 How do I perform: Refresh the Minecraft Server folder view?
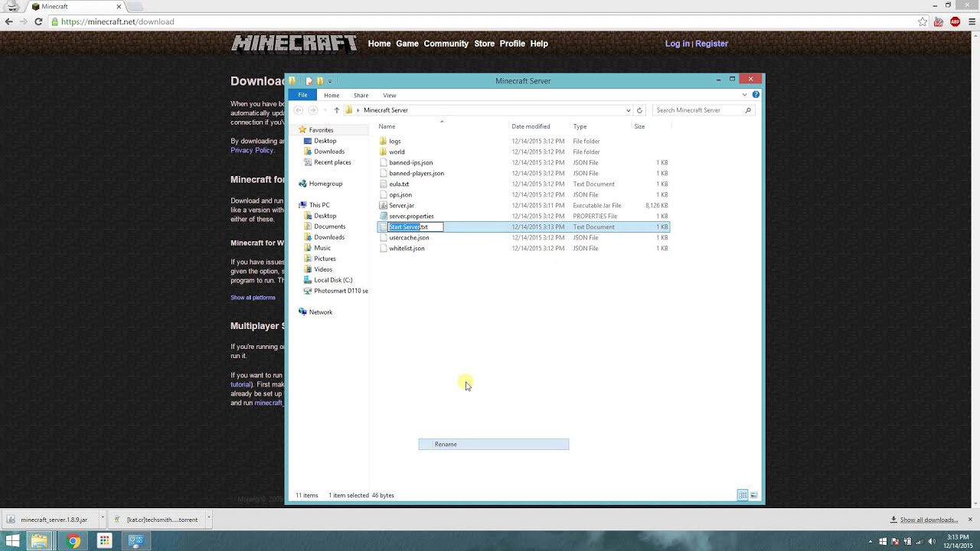point(639,110)
